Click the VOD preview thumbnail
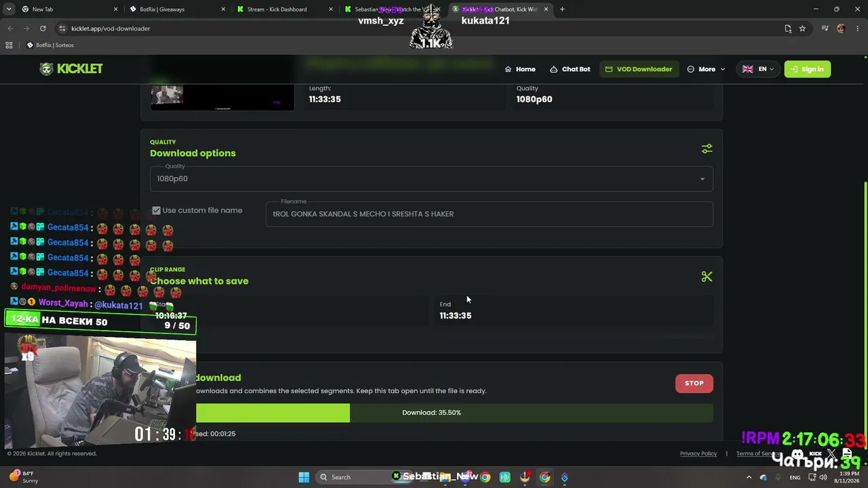The width and height of the screenshot is (868, 488). click(222, 98)
